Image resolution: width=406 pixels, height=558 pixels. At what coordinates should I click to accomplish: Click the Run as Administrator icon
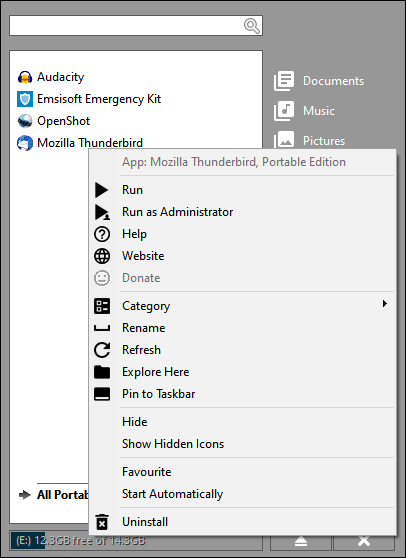(x=102, y=212)
